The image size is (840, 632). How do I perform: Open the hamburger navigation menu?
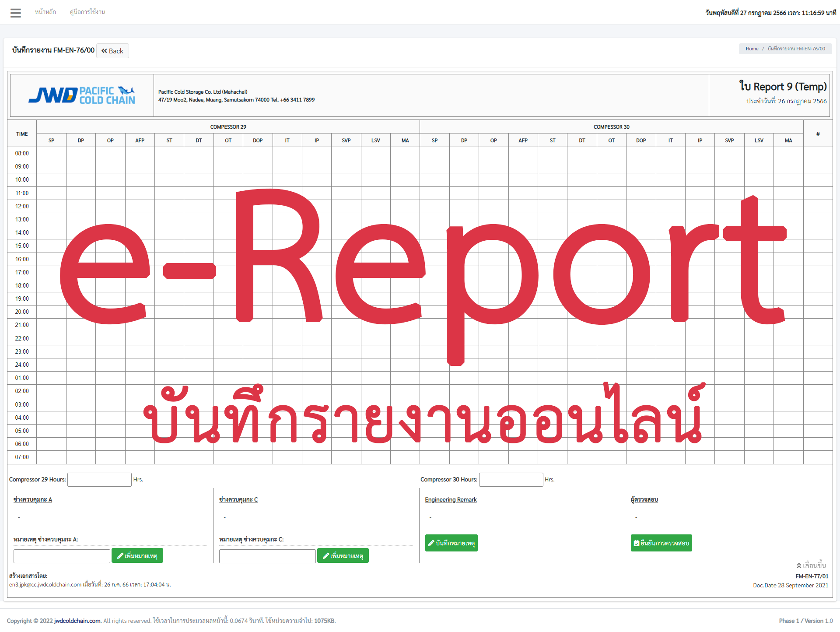(x=16, y=13)
